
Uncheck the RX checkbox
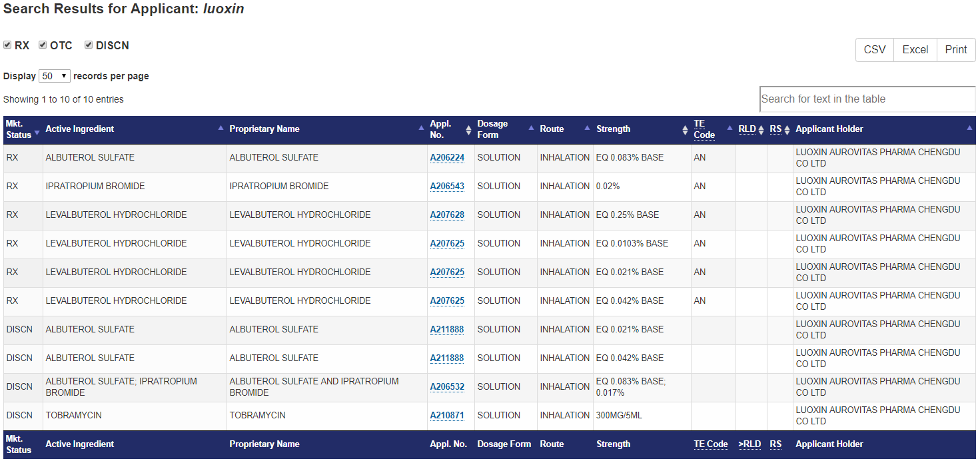(x=7, y=45)
